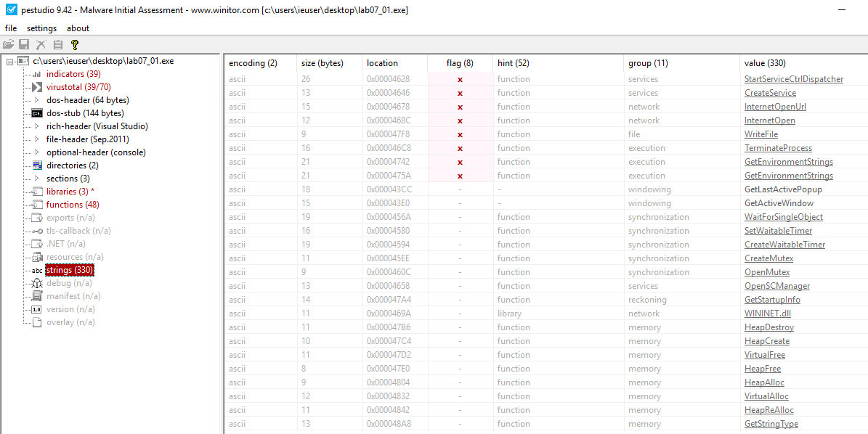Screen dimensions: 868x434
Task: Click the library hint cell for WININET.dll
Action: [x=508, y=314]
